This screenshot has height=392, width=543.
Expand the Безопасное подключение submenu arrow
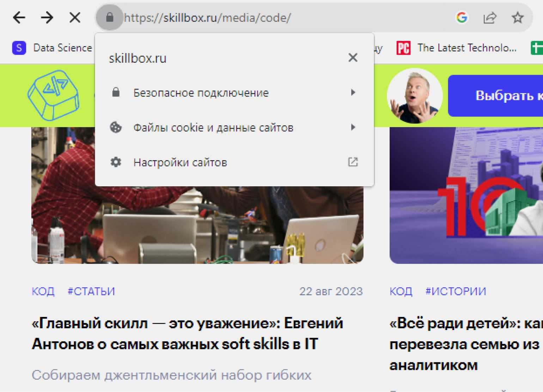(x=353, y=93)
